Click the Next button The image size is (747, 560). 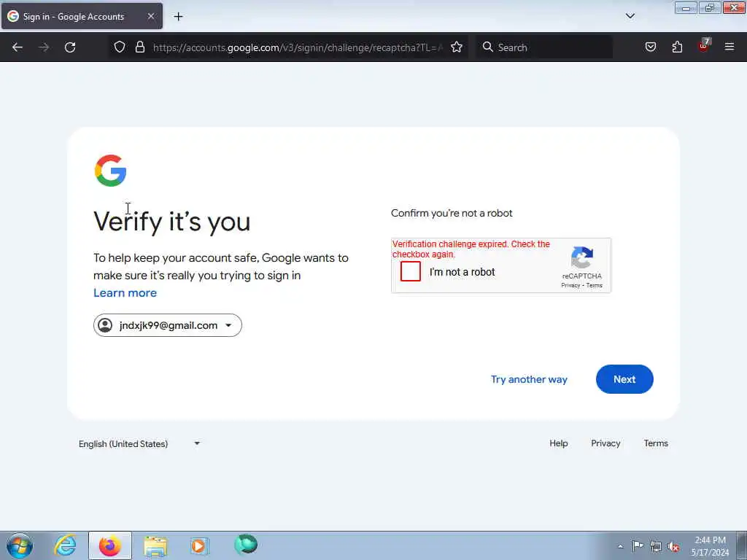624,379
